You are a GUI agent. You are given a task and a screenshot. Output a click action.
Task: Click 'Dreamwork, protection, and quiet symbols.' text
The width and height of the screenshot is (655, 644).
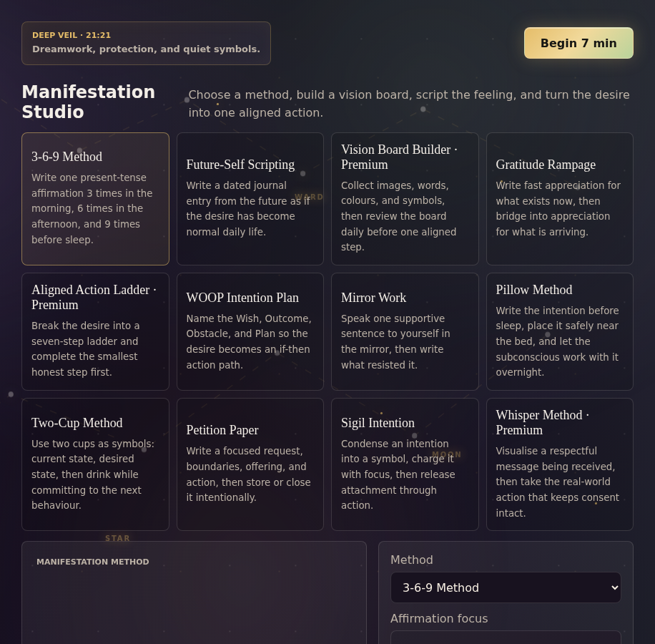146,49
